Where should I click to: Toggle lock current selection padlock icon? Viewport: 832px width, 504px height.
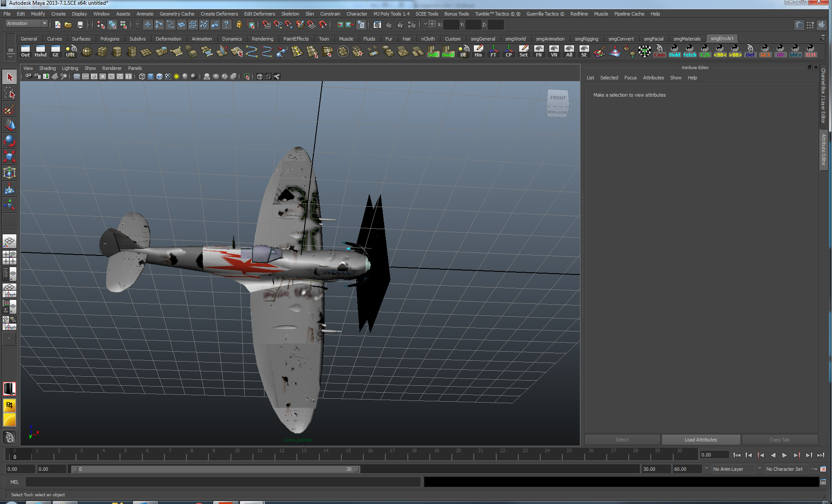tap(239, 25)
